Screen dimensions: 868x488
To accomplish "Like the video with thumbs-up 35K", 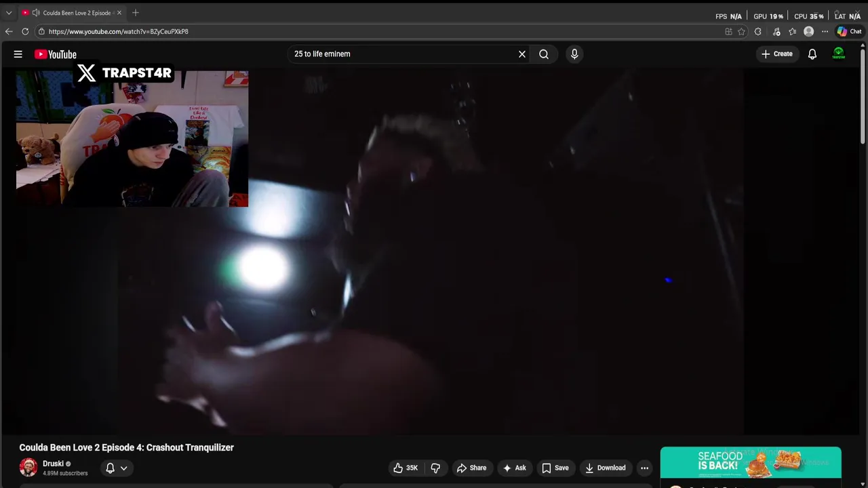I will coord(405,468).
